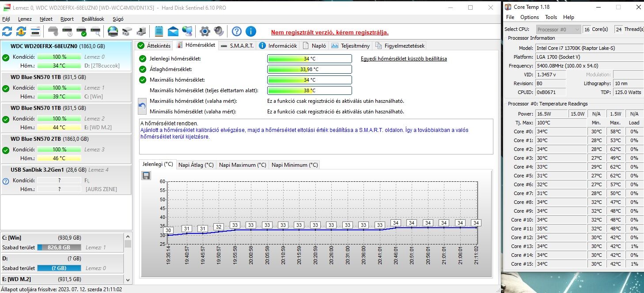
Task: Click the disk list panel toolbar icon
Action: (x=36, y=31)
